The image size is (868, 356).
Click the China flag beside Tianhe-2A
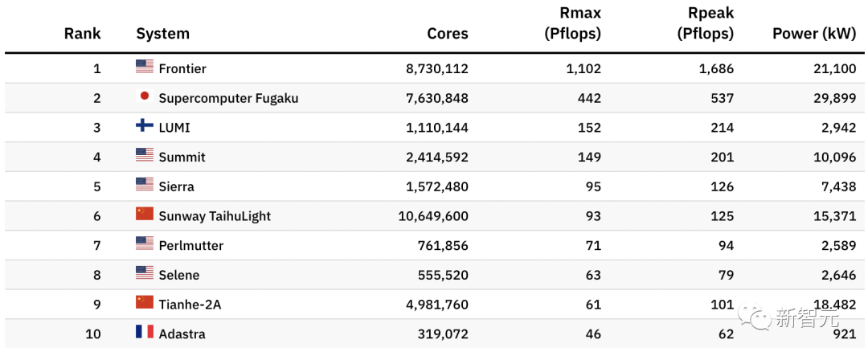click(x=145, y=302)
